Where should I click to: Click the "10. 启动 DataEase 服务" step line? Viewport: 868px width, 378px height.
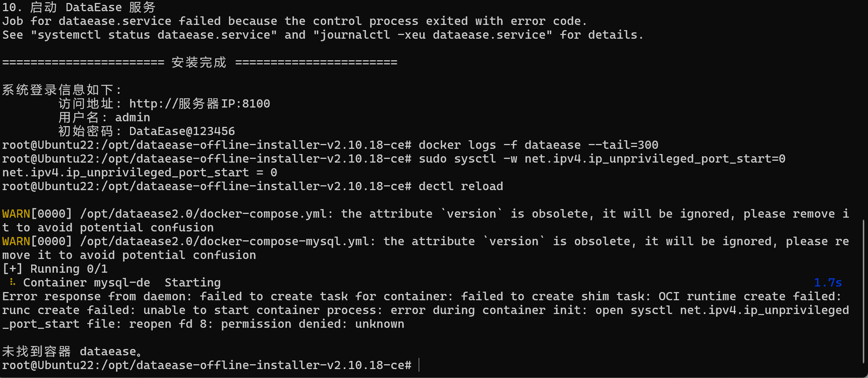click(79, 7)
